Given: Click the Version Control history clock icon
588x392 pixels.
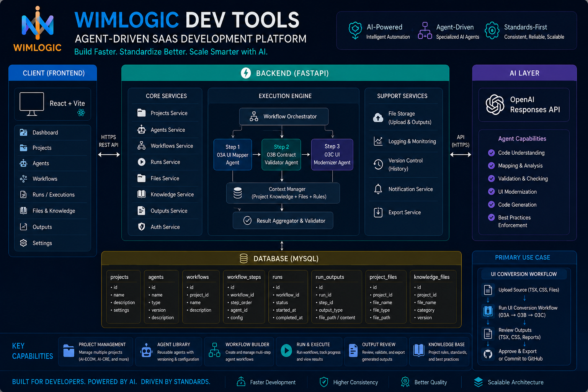Looking at the screenshot, I should tap(378, 164).
